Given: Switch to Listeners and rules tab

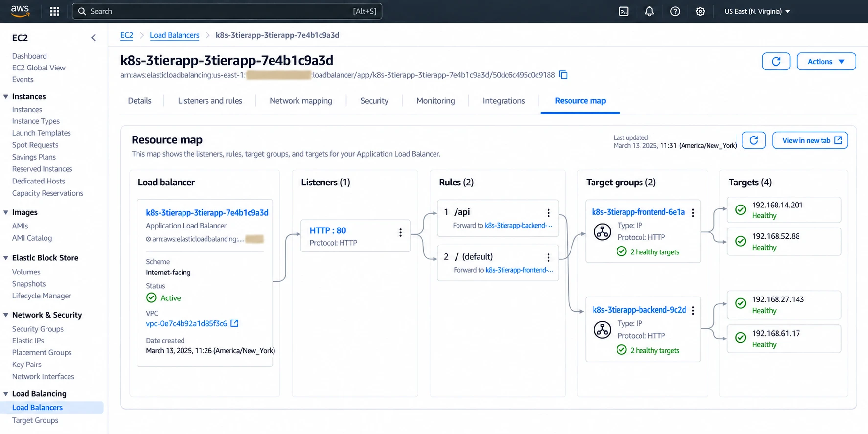Looking at the screenshot, I should click(210, 101).
